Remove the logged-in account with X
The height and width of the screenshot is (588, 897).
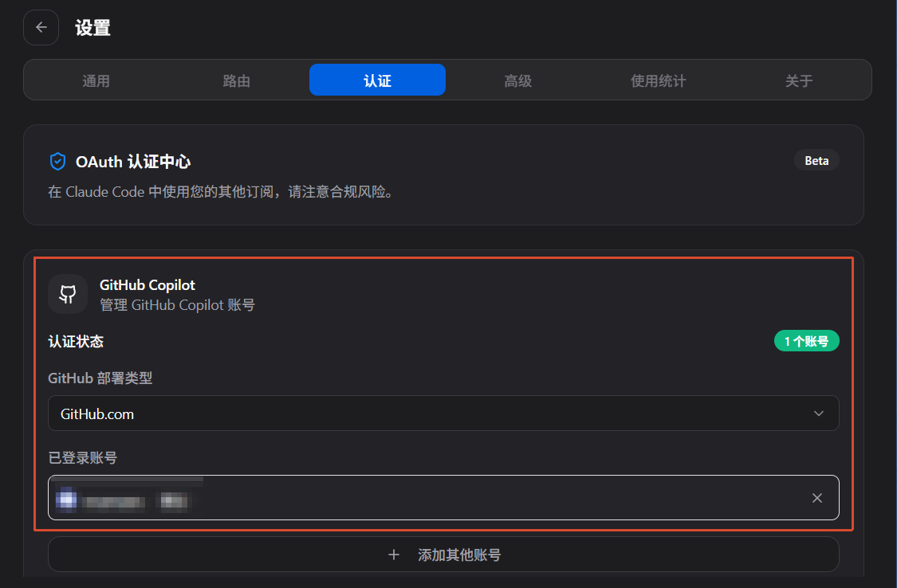[817, 498]
